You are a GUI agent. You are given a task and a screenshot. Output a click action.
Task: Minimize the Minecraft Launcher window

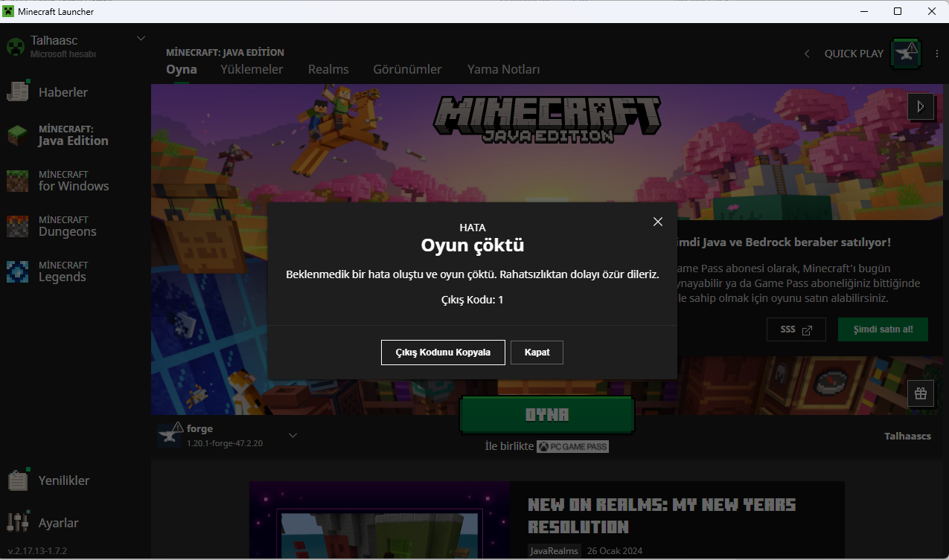(x=863, y=11)
